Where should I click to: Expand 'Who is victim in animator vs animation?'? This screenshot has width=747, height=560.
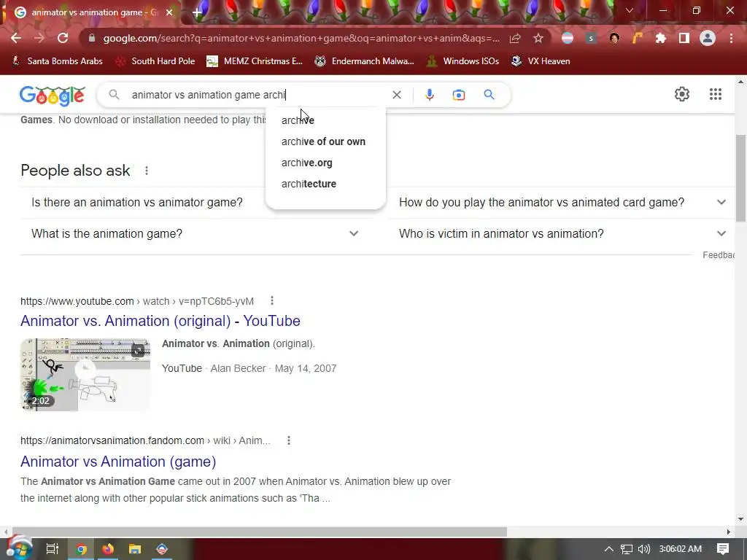562,234
